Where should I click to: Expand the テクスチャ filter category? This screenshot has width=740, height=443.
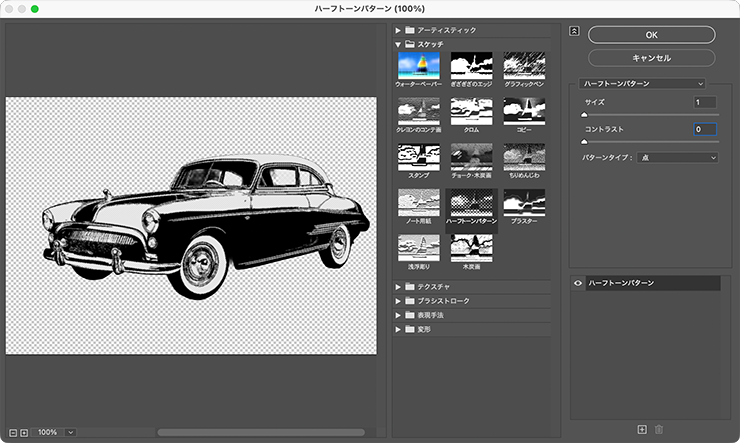(x=398, y=287)
